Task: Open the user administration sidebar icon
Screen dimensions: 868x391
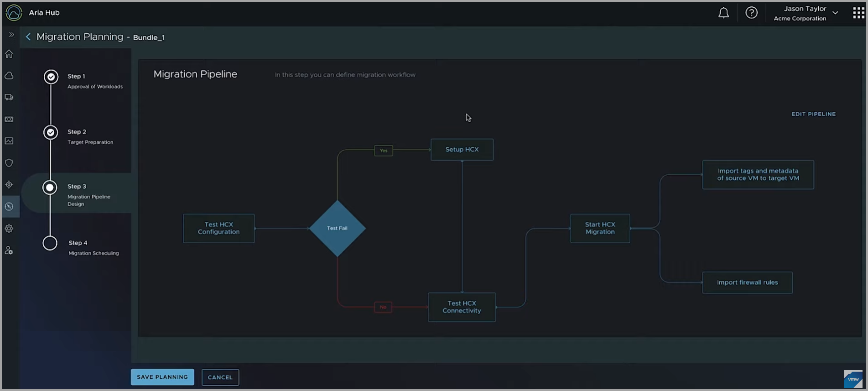Action: [x=9, y=250]
